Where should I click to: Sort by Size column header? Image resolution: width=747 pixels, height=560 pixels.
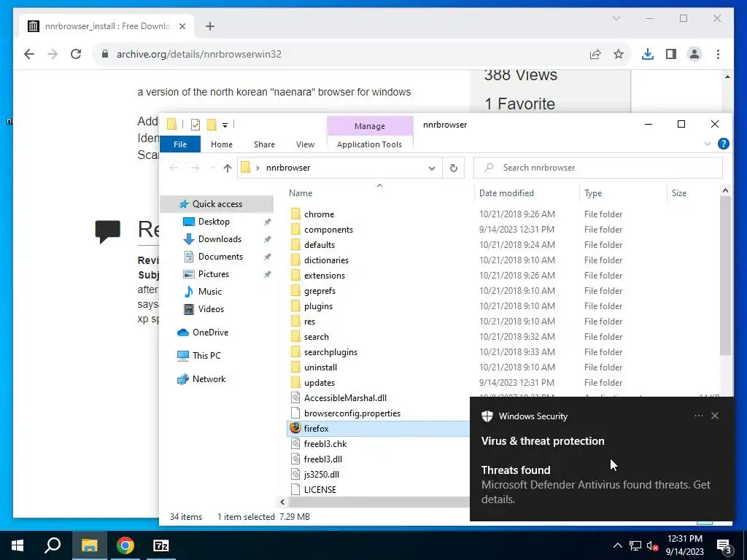[679, 192]
